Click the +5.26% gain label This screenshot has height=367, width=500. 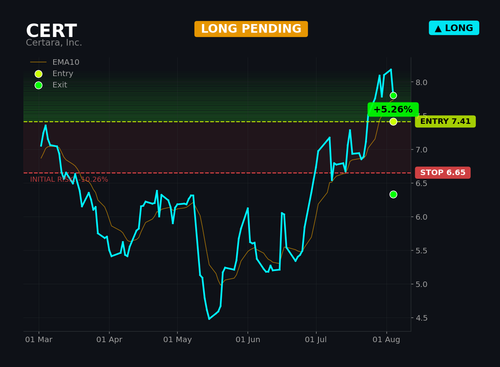click(x=393, y=109)
